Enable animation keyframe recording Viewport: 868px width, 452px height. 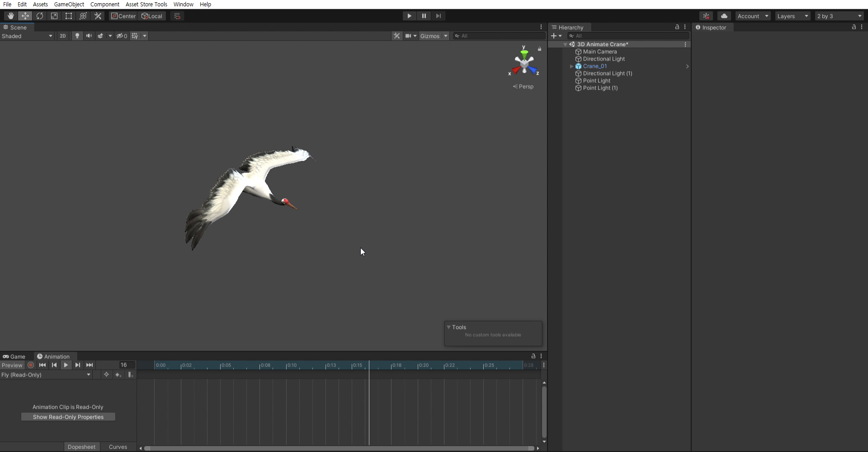31,365
